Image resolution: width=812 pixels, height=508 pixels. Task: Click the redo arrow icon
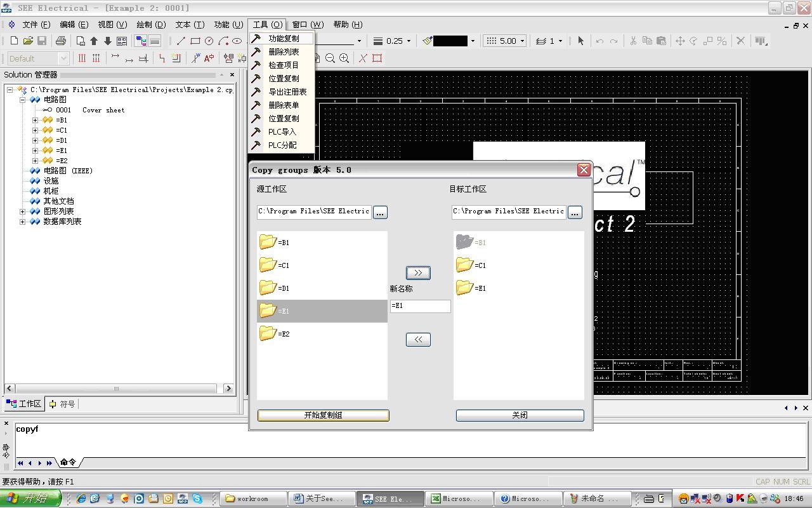[x=613, y=41]
